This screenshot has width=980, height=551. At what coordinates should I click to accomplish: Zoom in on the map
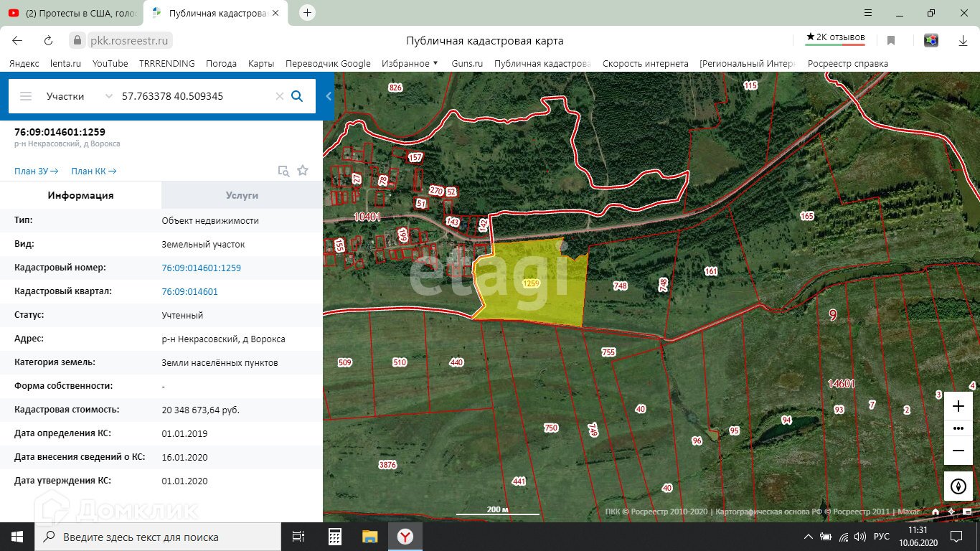tap(958, 406)
